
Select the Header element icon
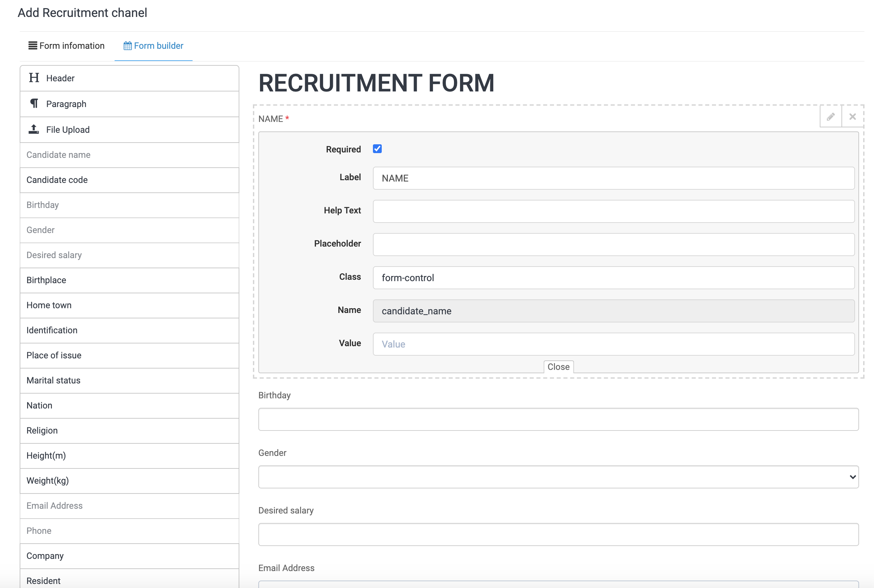point(34,78)
